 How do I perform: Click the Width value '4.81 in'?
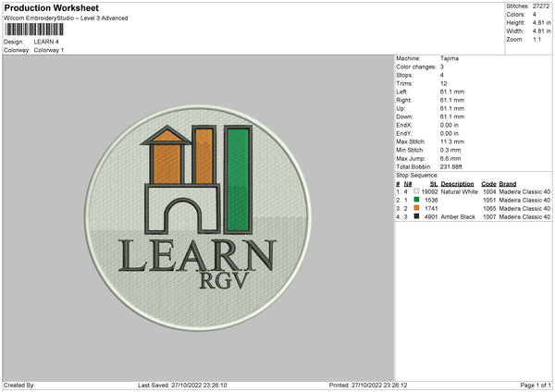[541, 31]
